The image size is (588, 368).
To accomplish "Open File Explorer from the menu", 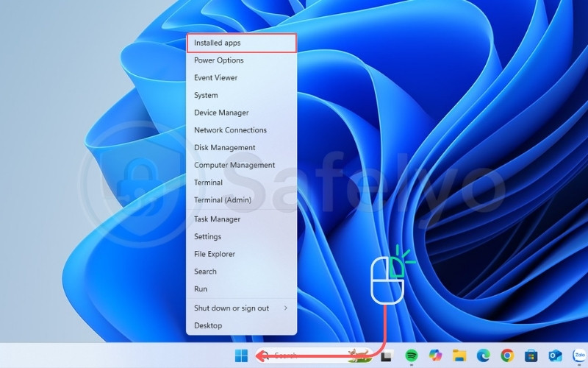I will point(242,254).
